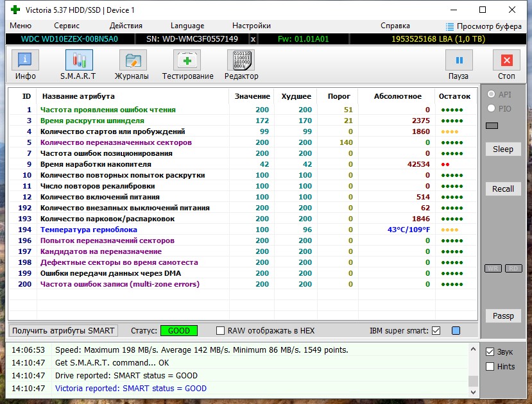Viewport: 532px width, 404px height.
Task: Click log line Speed: Maximum 198 MB/s
Action: point(202,349)
